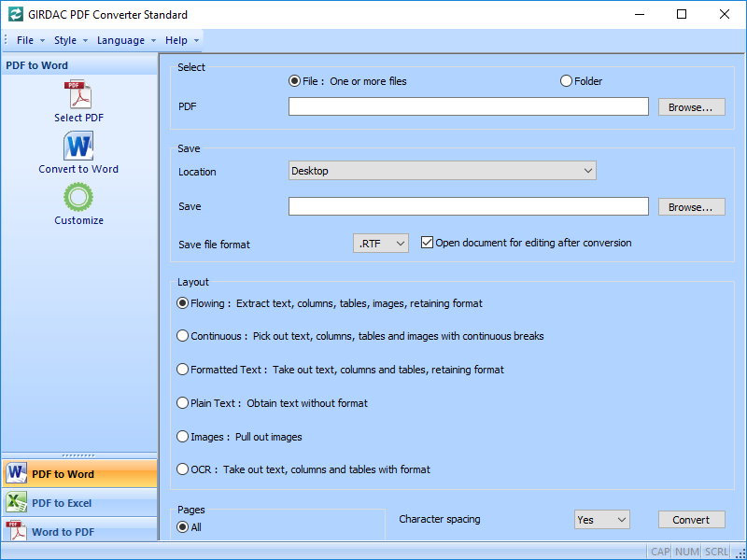Click the Convert button
Image resolution: width=747 pixels, height=560 pixels.
click(691, 520)
